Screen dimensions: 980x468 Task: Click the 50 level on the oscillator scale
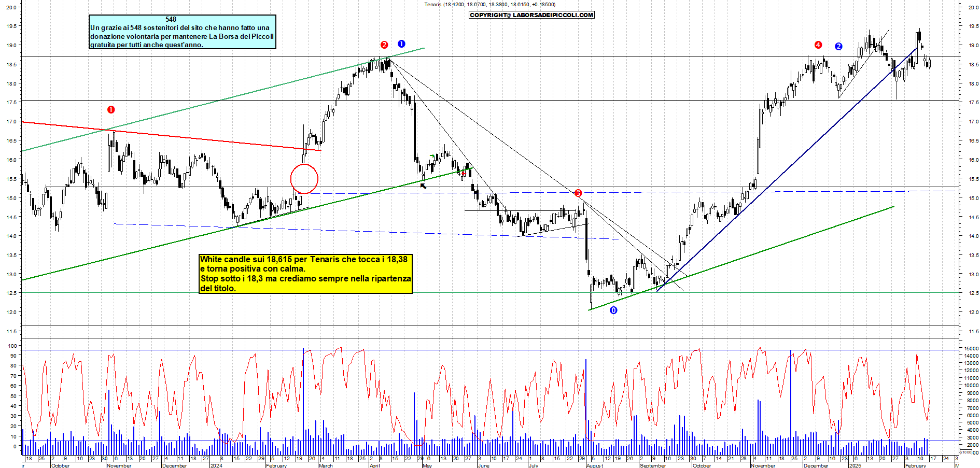(13, 396)
